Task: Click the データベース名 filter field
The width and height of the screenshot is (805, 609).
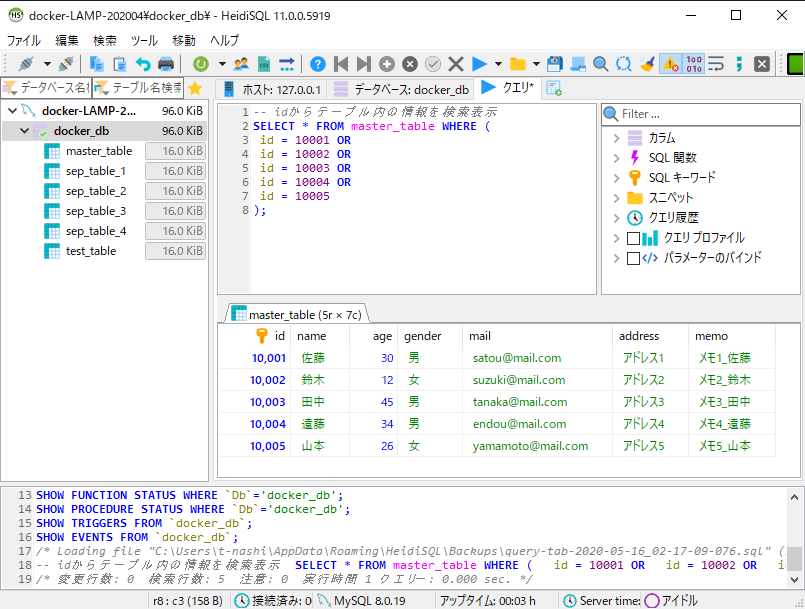Action: click(46, 88)
